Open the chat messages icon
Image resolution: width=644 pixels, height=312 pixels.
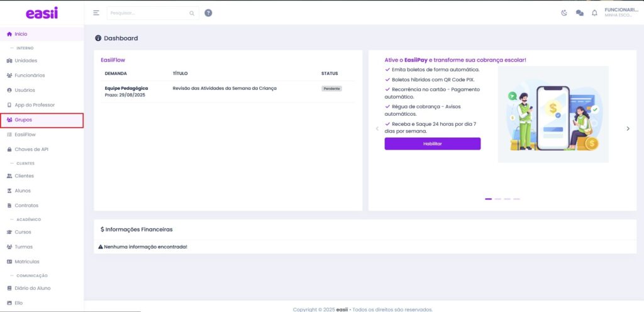coord(579,13)
